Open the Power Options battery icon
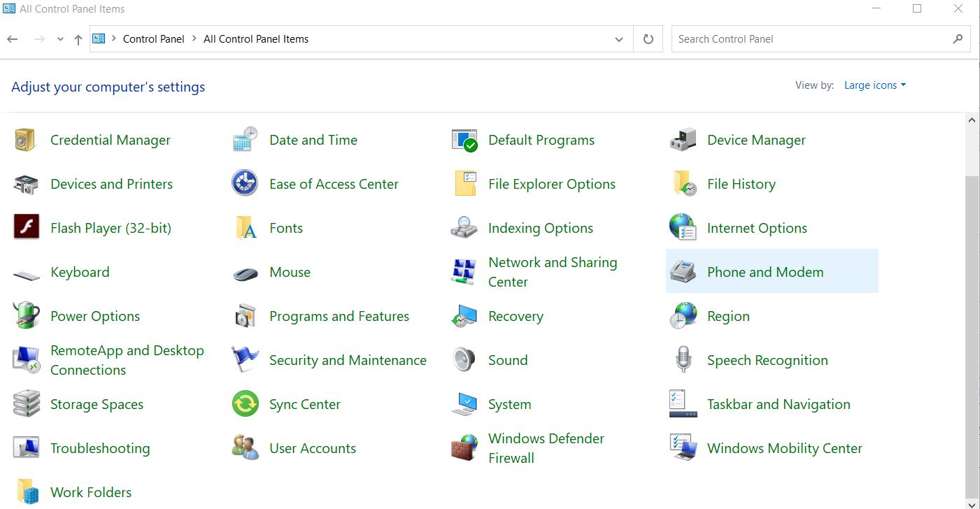Image resolution: width=980 pixels, height=509 pixels. (x=26, y=316)
